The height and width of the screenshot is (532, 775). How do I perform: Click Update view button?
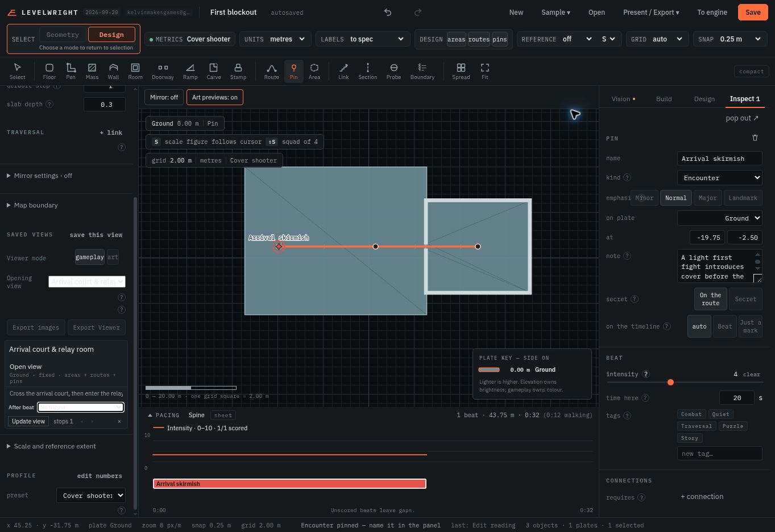[x=28, y=421]
